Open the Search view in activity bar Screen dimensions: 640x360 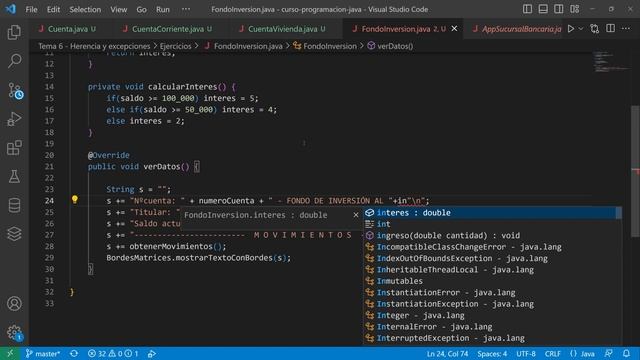[x=14, y=61]
